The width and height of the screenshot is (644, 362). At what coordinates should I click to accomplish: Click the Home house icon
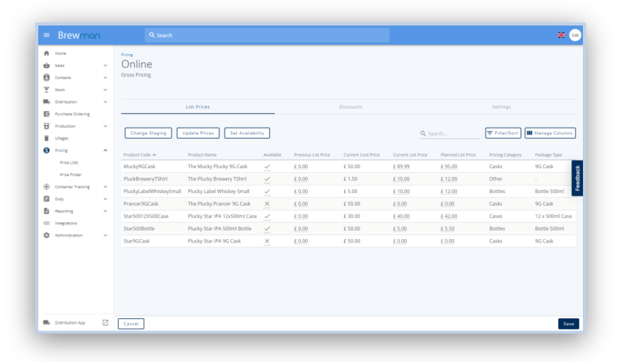point(46,54)
